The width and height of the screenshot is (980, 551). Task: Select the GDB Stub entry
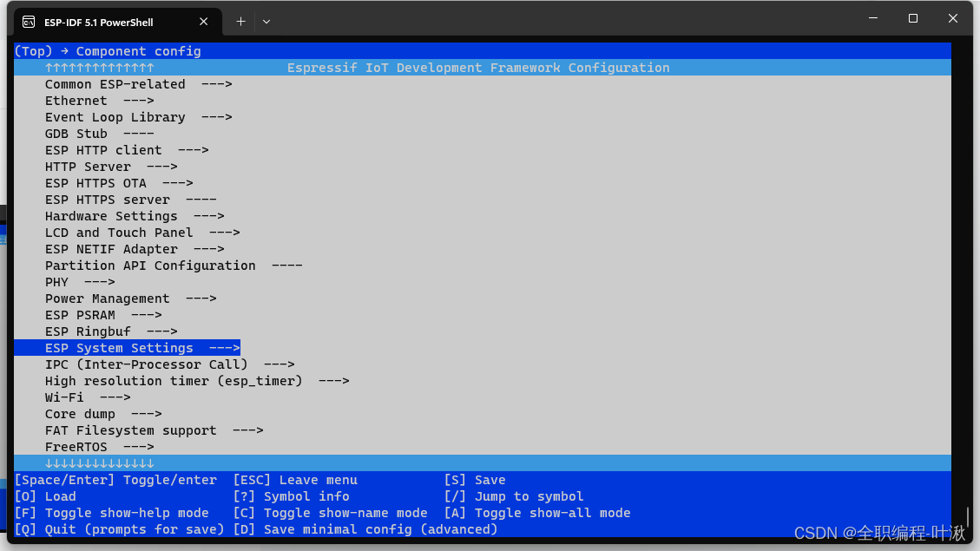[x=76, y=134]
